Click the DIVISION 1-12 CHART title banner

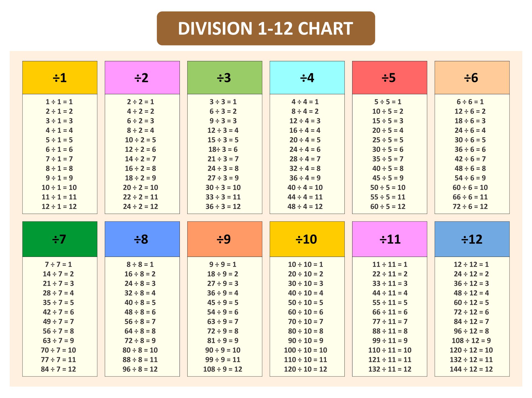click(266, 28)
